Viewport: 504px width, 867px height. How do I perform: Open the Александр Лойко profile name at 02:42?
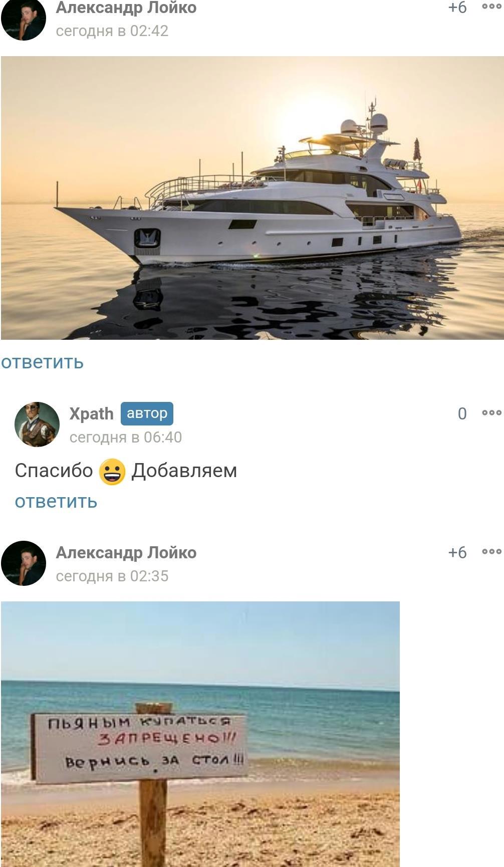[126, 8]
